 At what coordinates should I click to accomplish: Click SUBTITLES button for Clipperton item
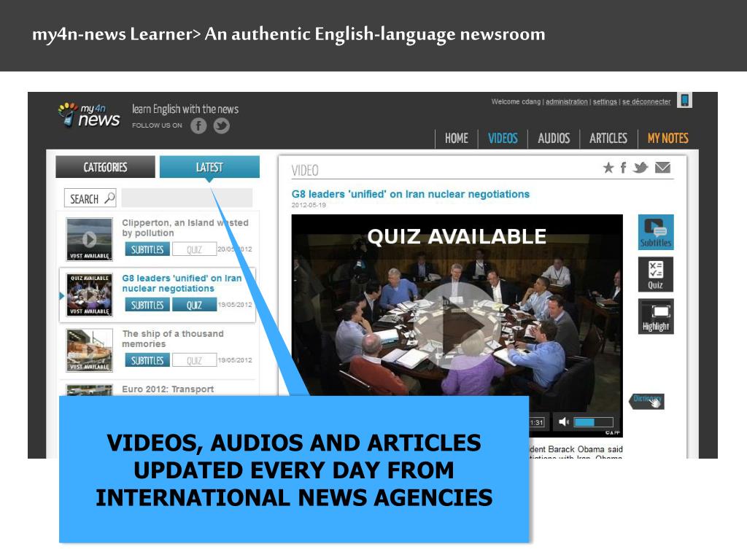tap(147, 249)
